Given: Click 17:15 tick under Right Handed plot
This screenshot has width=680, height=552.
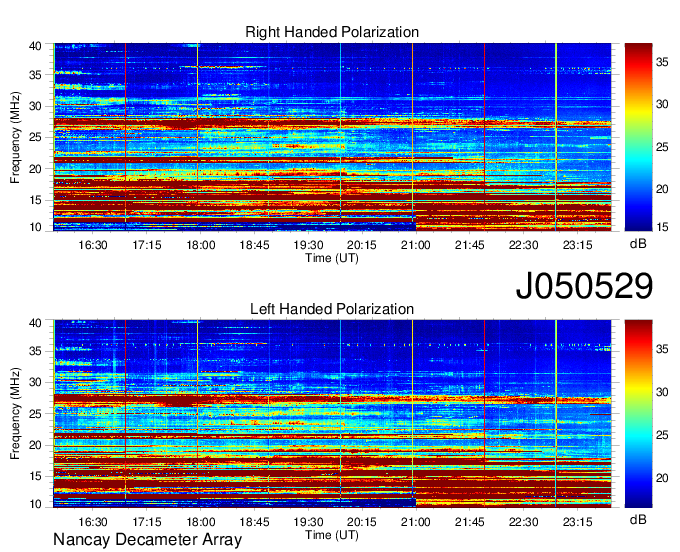Looking at the screenshot, I should [x=147, y=245].
